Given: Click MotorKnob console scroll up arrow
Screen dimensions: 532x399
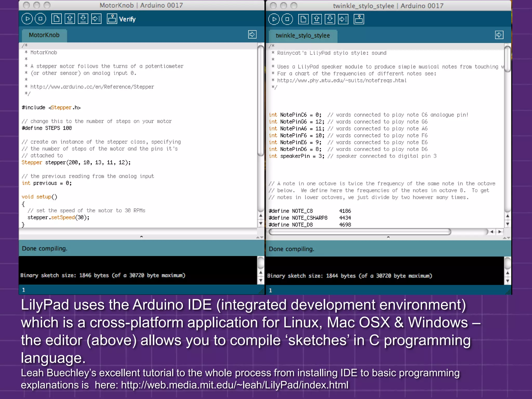Looking at the screenshot, I should pos(261,272).
